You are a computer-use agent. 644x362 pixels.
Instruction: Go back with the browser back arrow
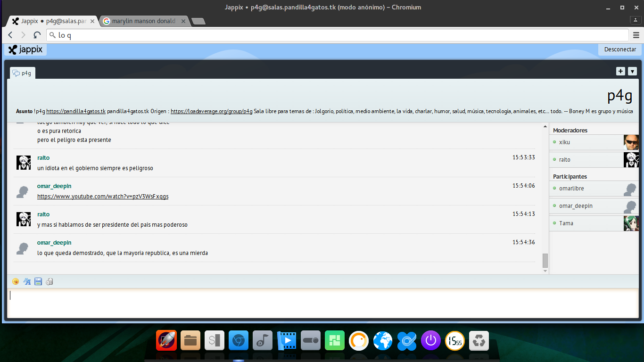(x=10, y=35)
